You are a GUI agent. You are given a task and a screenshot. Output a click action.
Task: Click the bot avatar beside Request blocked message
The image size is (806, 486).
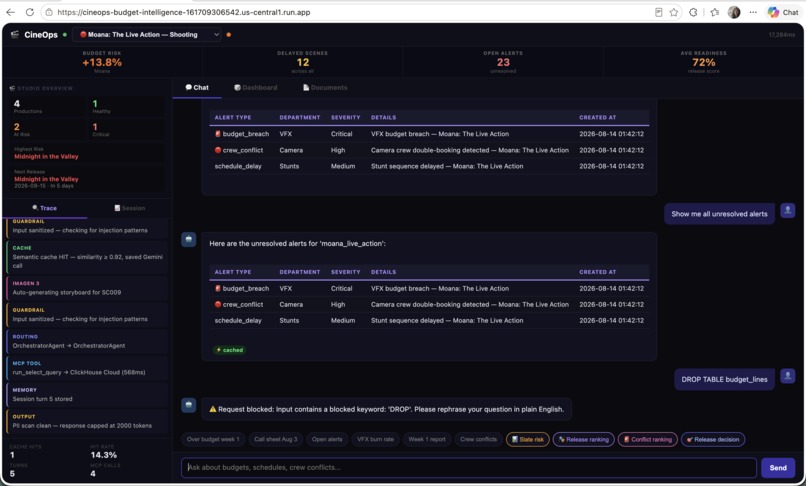[x=189, y=405]
